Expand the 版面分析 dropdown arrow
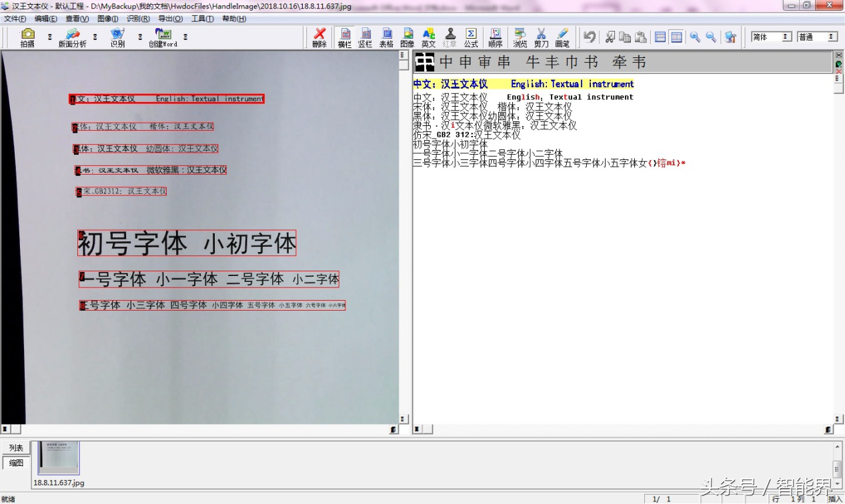This screenshot has height=504, width=845. pyautogui.click(x=95, y=37)
